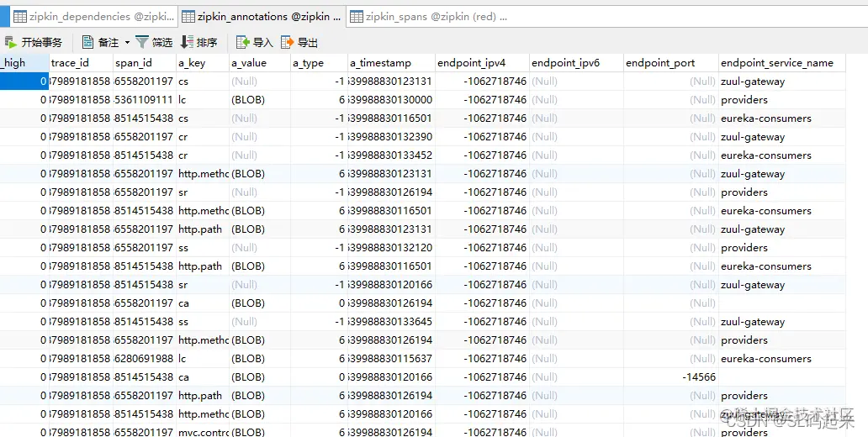The width and height of the screenshot is (868, 437).
Task: Select the endpoint_service_name column header
Action: [781, 63]
